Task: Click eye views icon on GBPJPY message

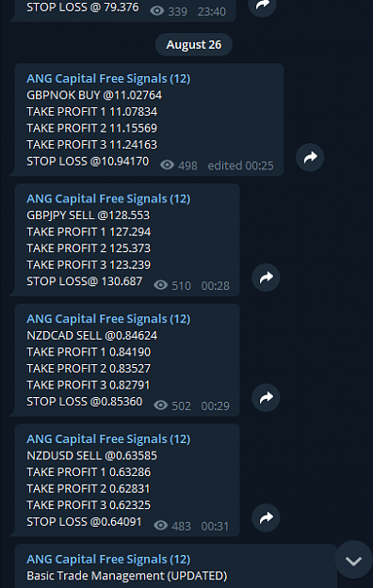Action: pos(161,285)
